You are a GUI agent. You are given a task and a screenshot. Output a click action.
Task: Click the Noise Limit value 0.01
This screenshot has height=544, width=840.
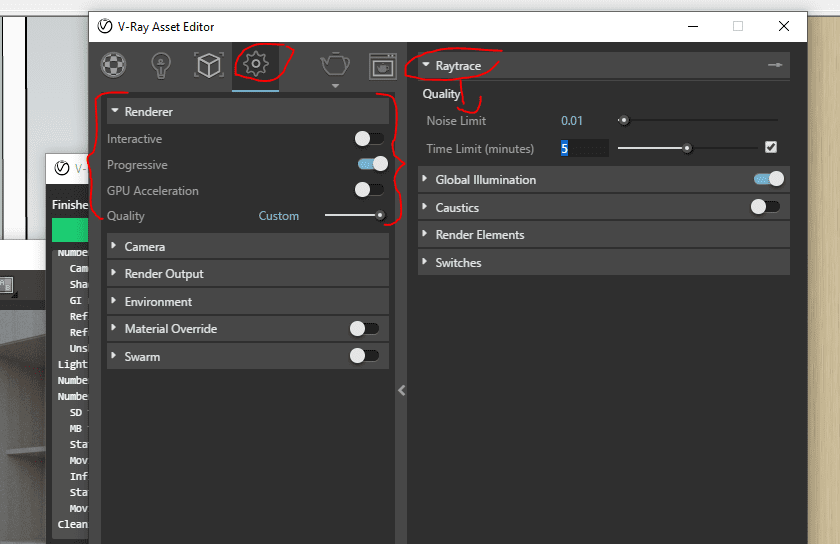[572, 121]
